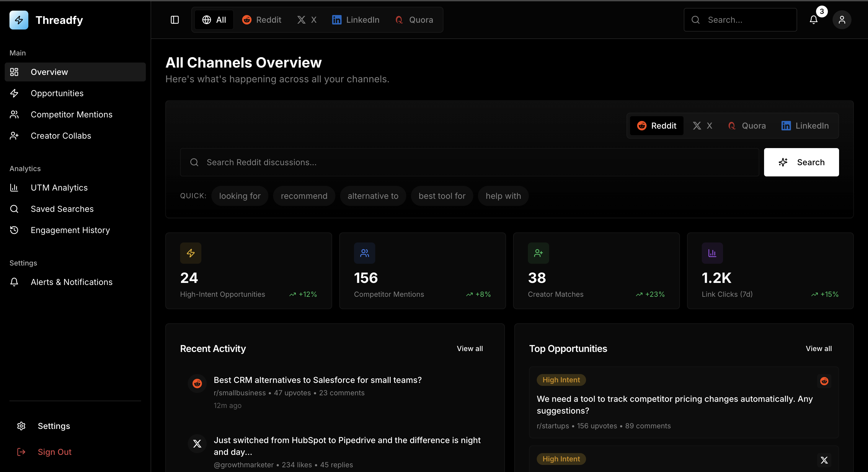Open Alerts & Notifications settings
868x472 pixels.
pos(75,282)
